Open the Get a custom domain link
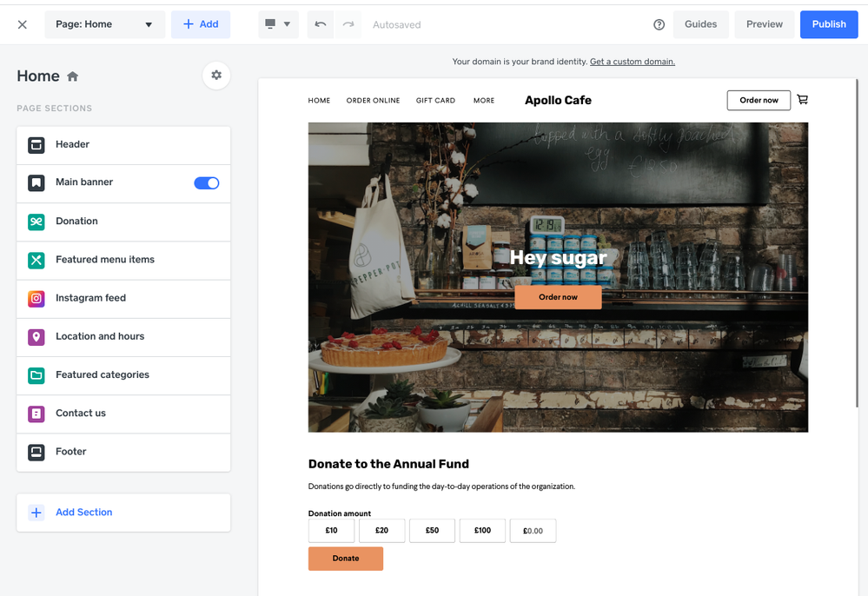Image resolution: width=868 pixels, height=596 pixels. click(x=632, y=62)
